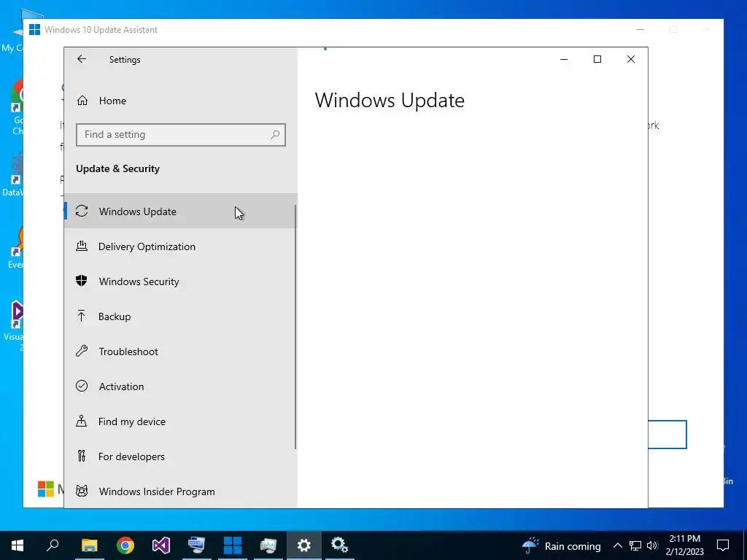
Task: Open the For developers page
Action: [181, 456]
